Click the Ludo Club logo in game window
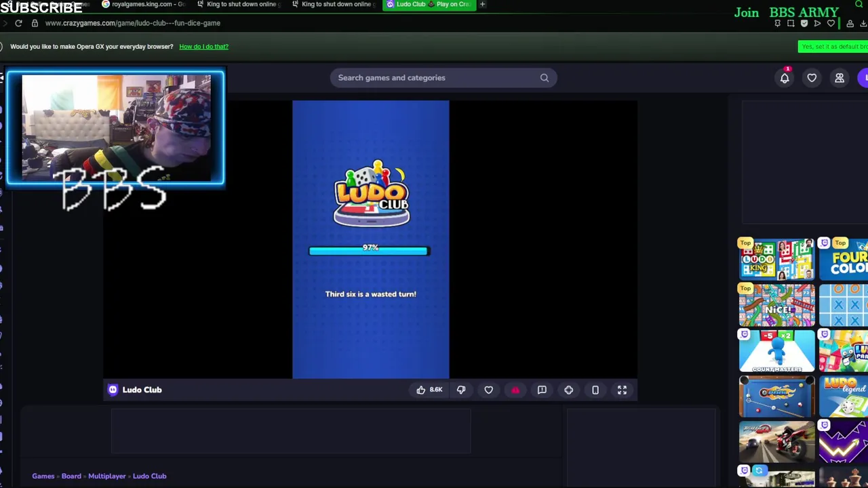Image resolution: width=868 pixels, height=488 pixels. 372,193
